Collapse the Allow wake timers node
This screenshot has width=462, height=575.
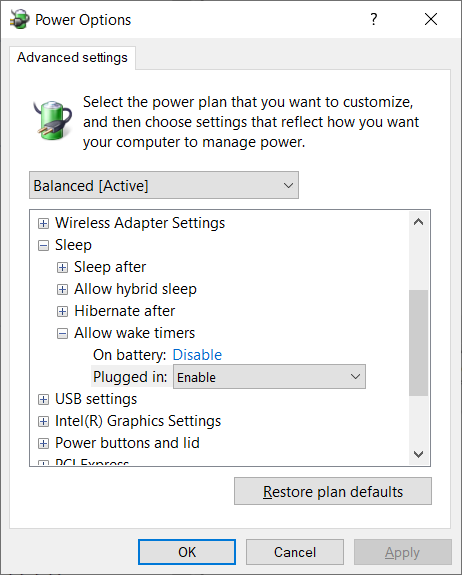tap(62, 333)
